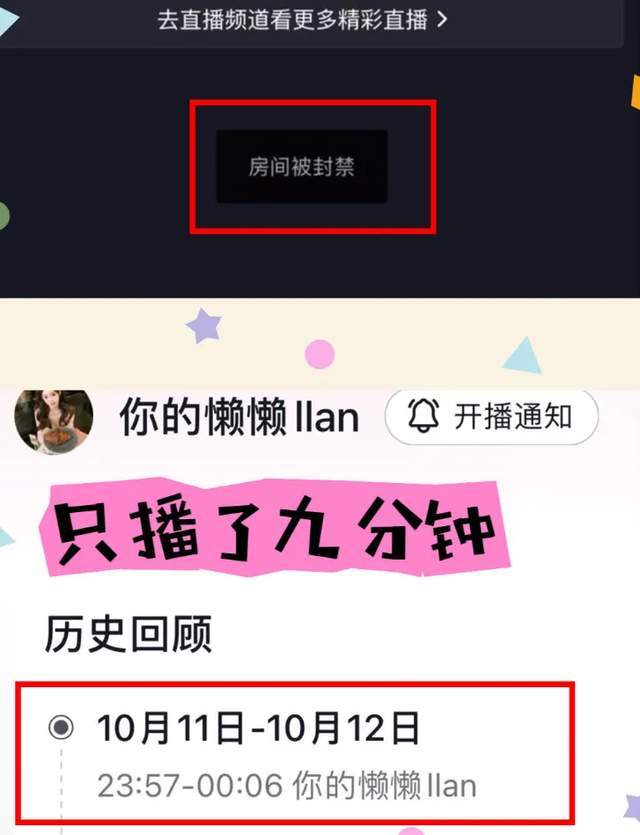Image resolution: width=640 pixels, height=835 pixels.
Task: Click the pink circle decoration icon
Action: pyautogui.click(x=319, y=354)
